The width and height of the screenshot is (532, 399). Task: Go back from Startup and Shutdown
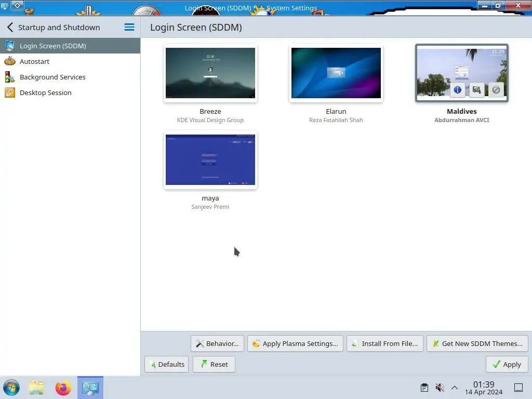pos(10,27)
